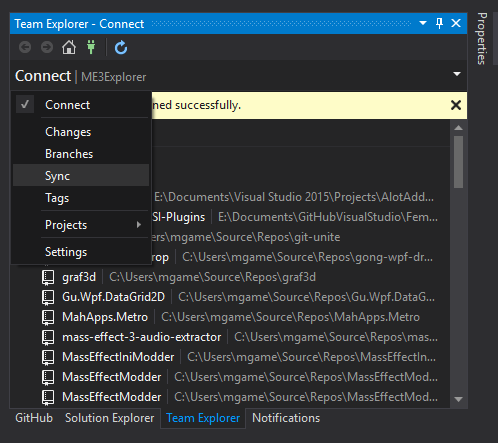Select the MahApps.Metro repository
The image size is (498, 443).
click(x=105, y=317)
